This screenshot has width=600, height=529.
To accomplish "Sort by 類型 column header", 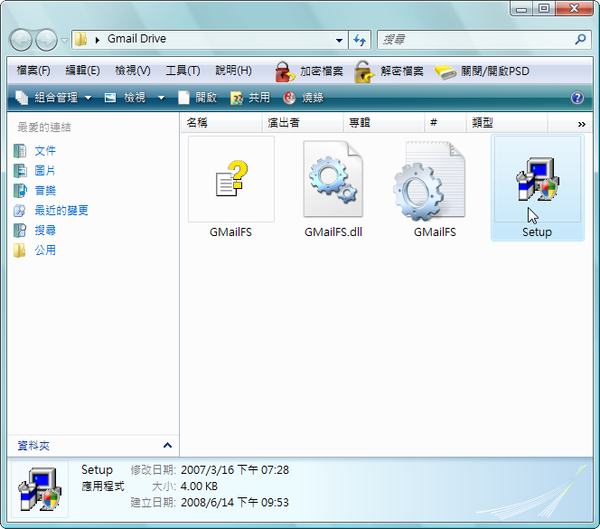I will coord(507,123).
